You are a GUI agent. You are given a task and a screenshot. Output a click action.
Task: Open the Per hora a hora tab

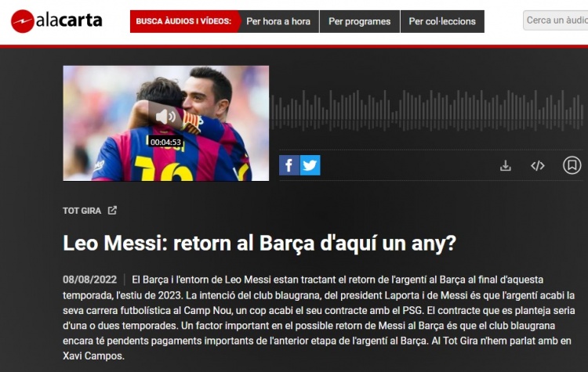coord(278,21)
